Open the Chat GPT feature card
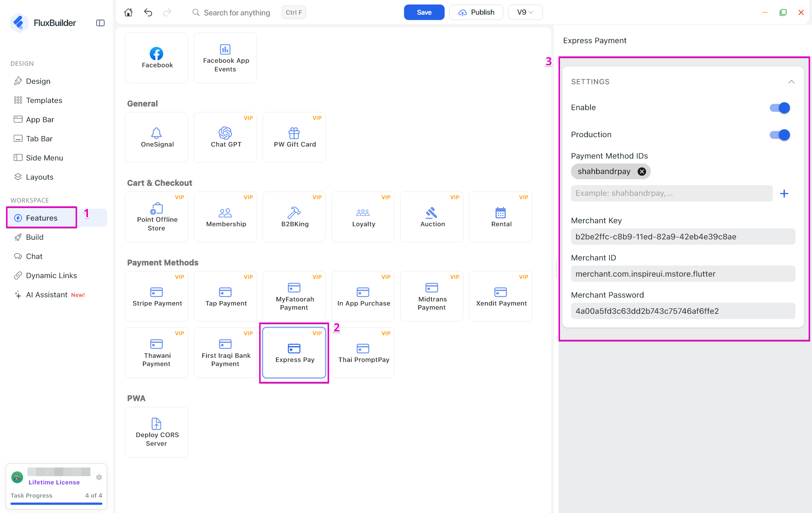The image size is (812, 513). [225, 137]
